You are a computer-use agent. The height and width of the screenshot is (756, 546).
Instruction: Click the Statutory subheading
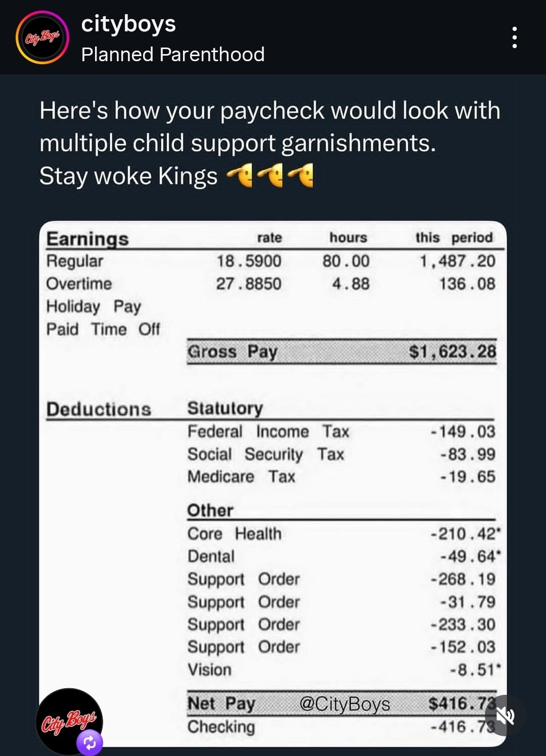[x=225, y=408]
